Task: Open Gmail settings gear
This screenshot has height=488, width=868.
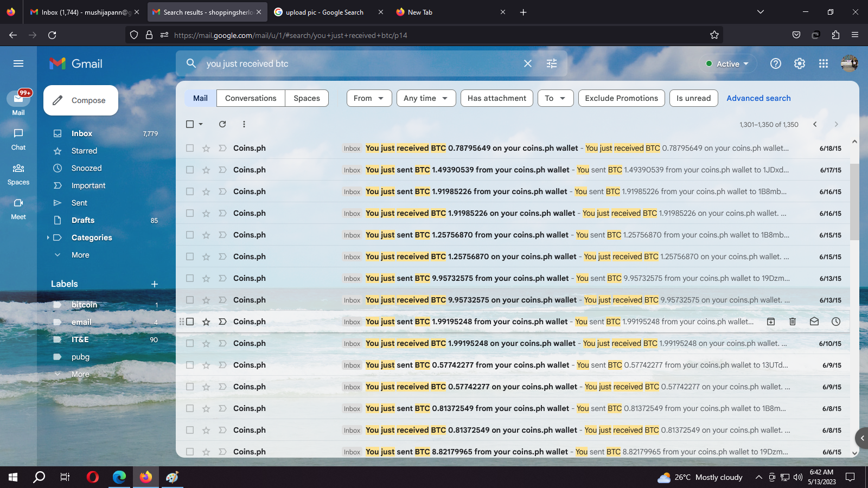Action: point(800,63)
